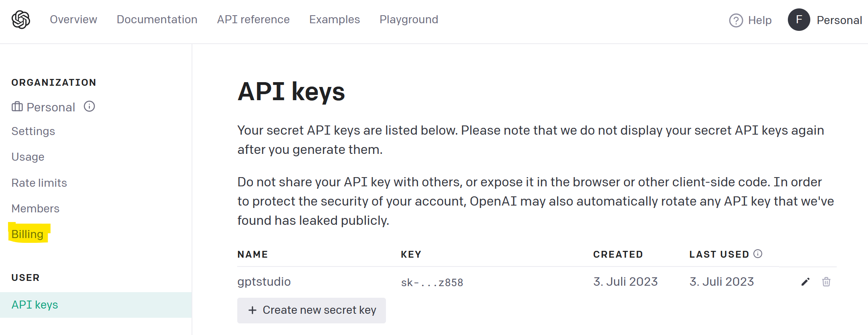Select the gptstudio key row name
Viewport: 868px width, 335px height.
click(x=264, y=282)
